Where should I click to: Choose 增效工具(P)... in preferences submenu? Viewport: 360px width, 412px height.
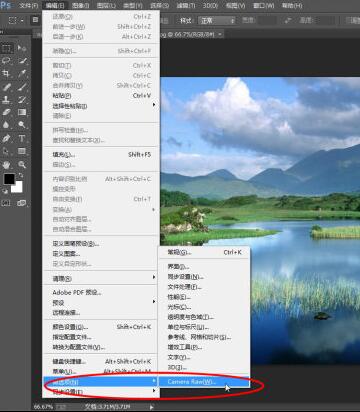(204, 347)
